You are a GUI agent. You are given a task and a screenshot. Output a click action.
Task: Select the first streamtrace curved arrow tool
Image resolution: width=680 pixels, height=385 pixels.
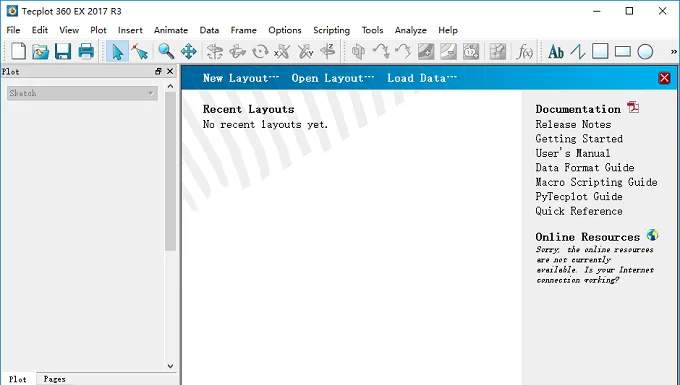[381, 52]
